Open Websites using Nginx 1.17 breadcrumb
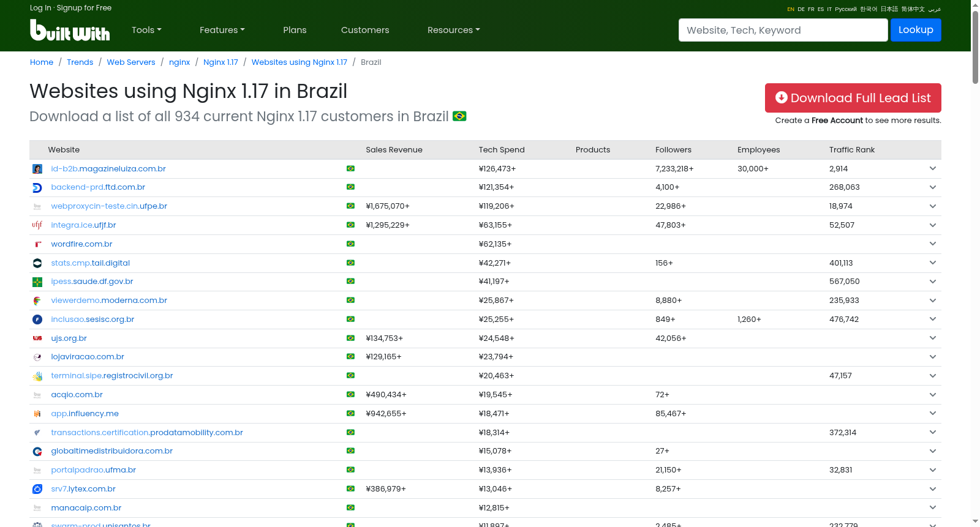This screenshot has width=980, height=527. point(300,62)
